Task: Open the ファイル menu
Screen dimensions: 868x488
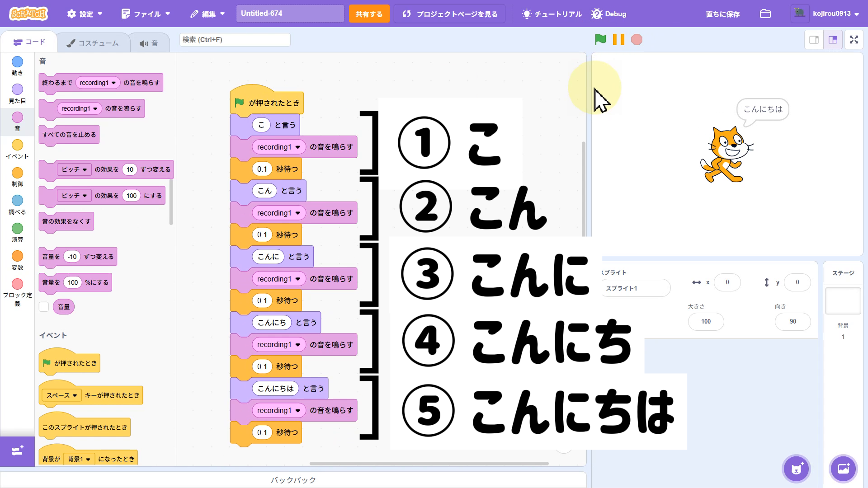Action: pyautogui.click(x=146, y=14)
